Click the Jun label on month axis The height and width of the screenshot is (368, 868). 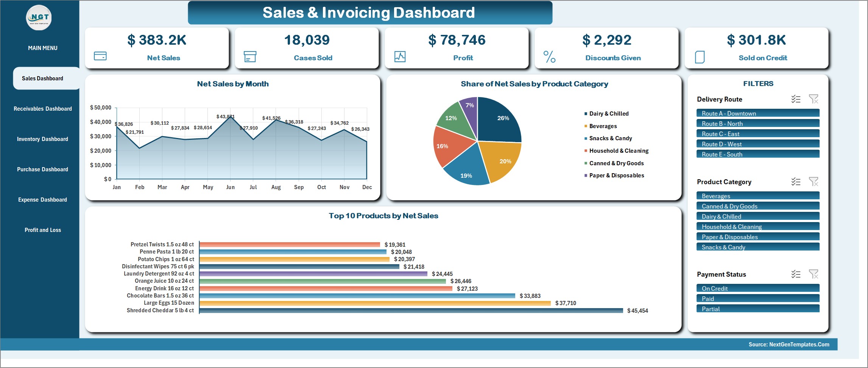231,187
